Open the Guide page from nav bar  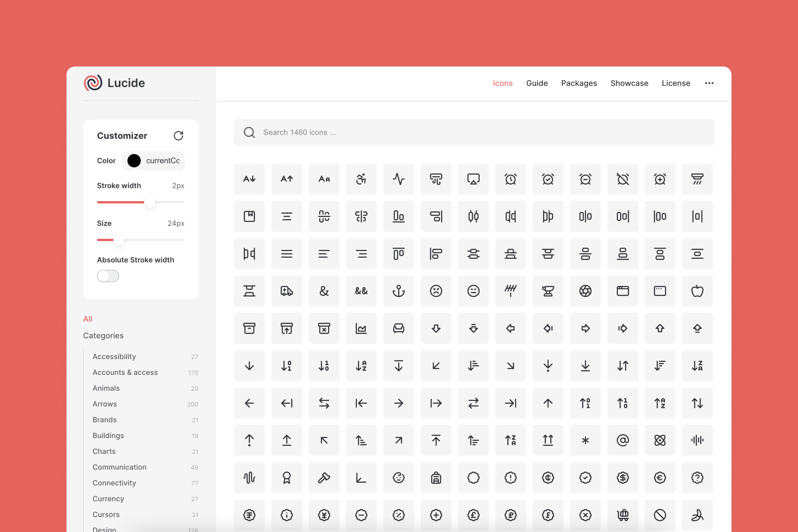[x=537, y=83]
